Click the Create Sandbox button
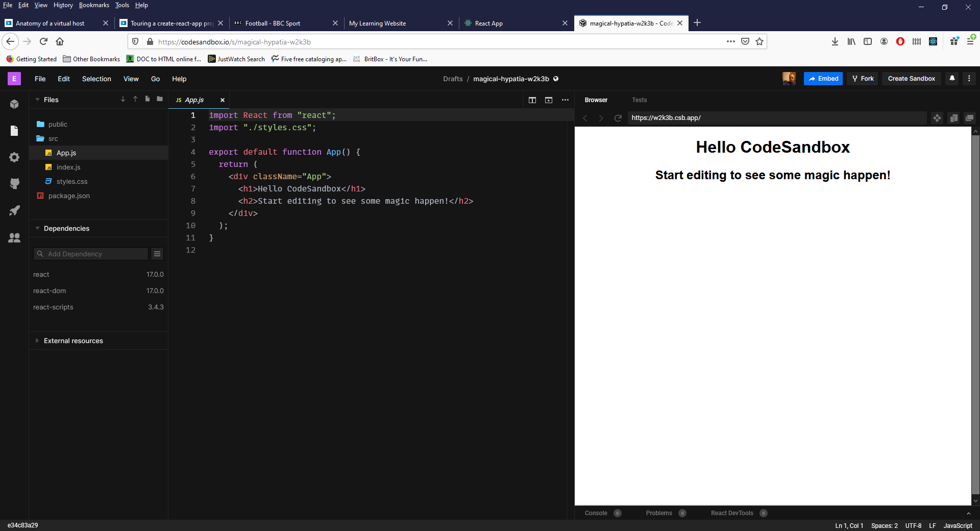980x531 pixels. pyautogui.click(x=911, y=79)
